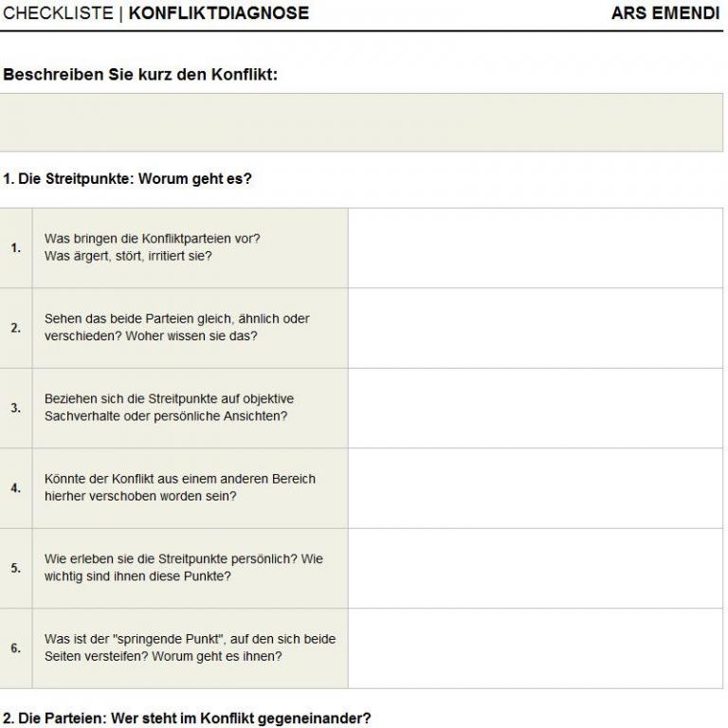
Task: Click heading '1. Die Streitpunkte: Worum geht es?'
Action: pos(127,178)
